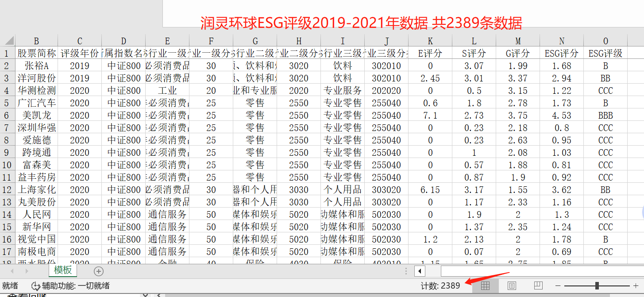Click the 工业 cell in 华测检测 row
Viewport: 644px width, 297px height.
pyautogui.click(x=167, y=91)
